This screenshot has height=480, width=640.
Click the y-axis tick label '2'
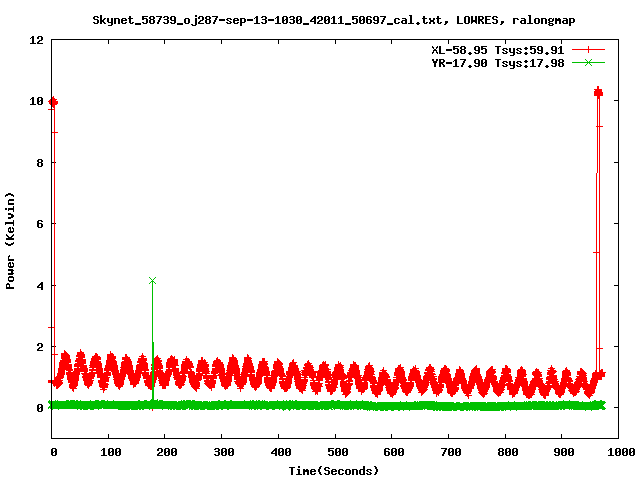[x=40, y=347]
